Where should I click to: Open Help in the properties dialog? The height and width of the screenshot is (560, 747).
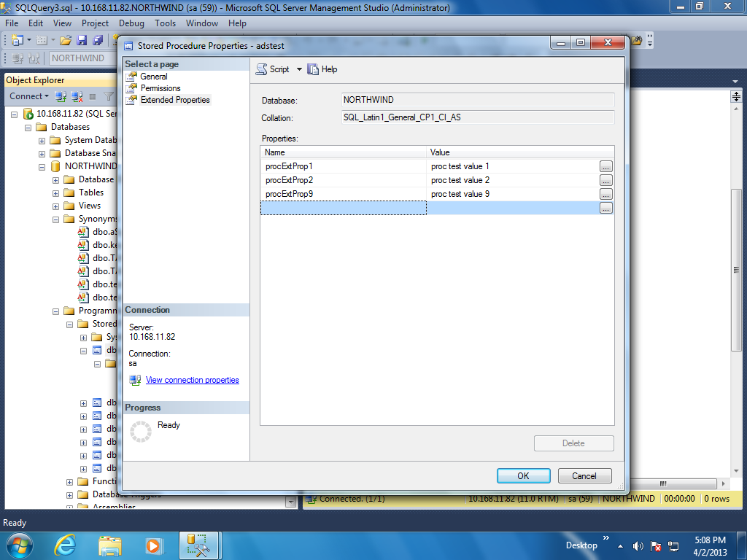coord(322,69)
